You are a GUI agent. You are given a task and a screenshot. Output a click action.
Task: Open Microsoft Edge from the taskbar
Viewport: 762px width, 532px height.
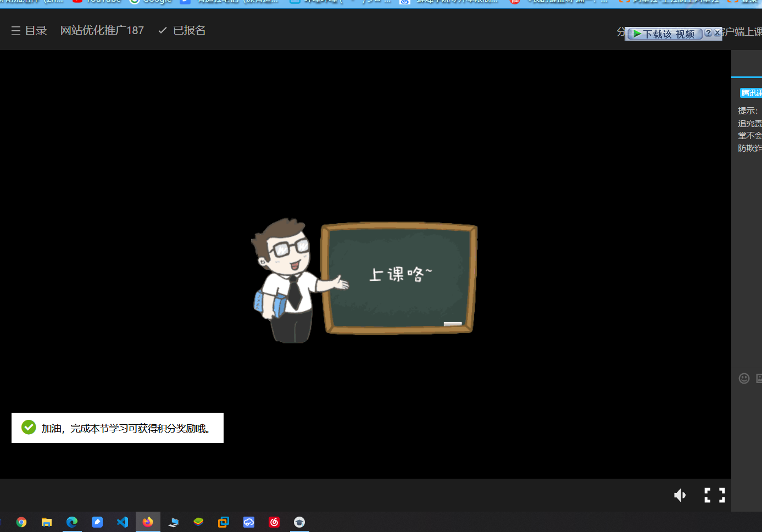[72, 522]
